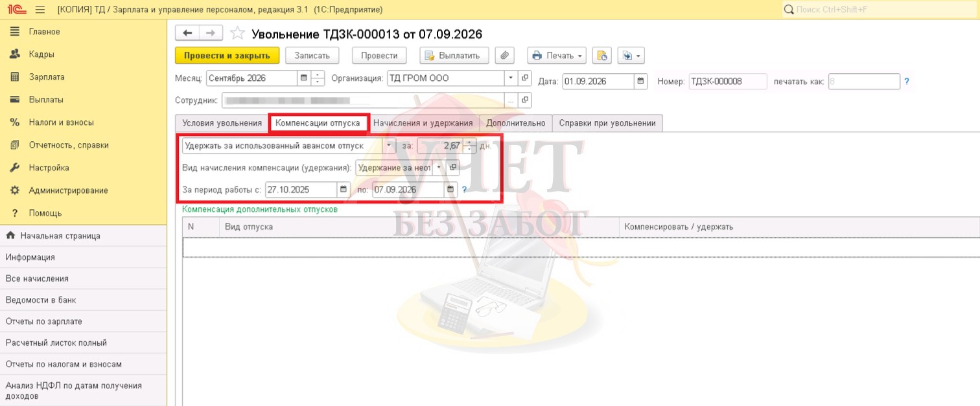Expand the Вид начисления компенсации dropdown arrow

coord(439,167)
